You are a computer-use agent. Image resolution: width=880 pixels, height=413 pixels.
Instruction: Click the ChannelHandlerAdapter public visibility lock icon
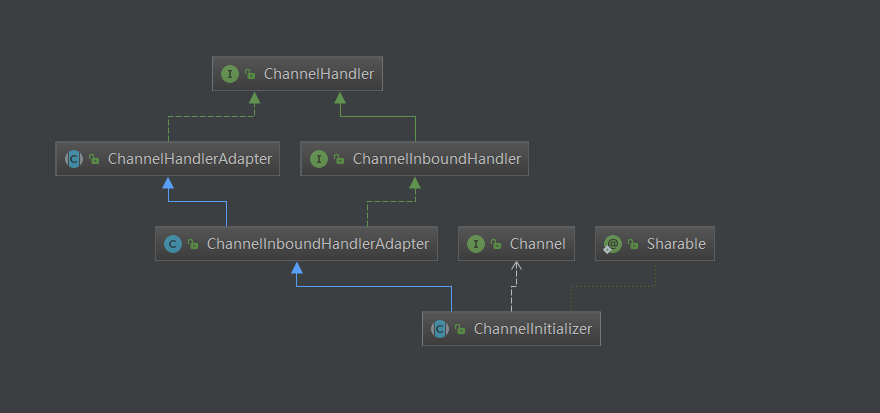point(93,159)
